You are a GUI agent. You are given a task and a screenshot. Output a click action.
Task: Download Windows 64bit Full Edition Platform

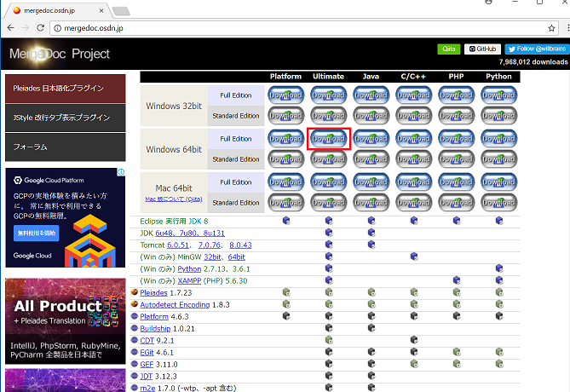pyautogui.click(x=285, y=139)
